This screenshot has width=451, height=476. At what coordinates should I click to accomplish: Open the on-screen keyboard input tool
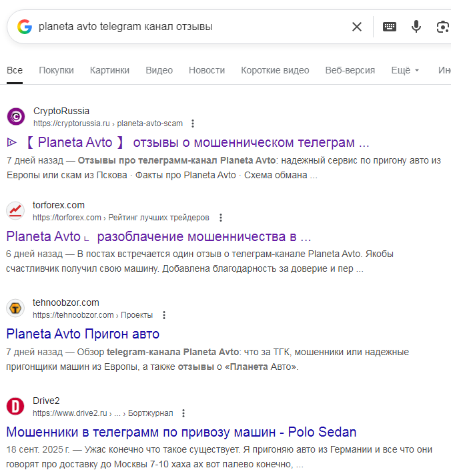click(x=390, y=27)
